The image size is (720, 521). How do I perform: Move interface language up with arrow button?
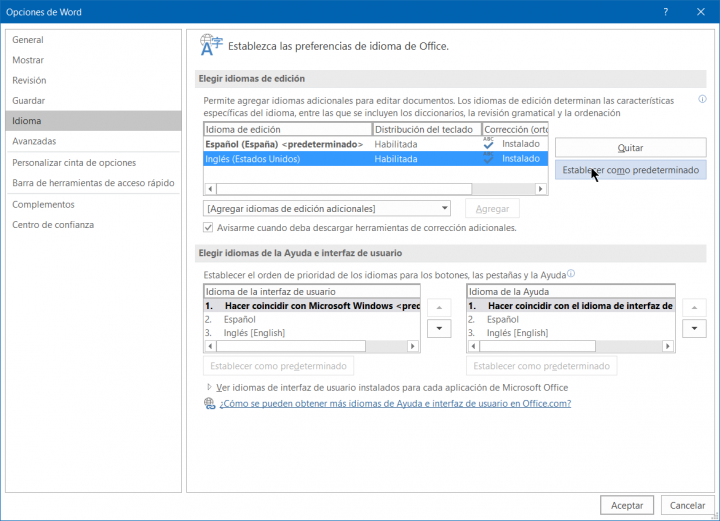click(439, 308)
